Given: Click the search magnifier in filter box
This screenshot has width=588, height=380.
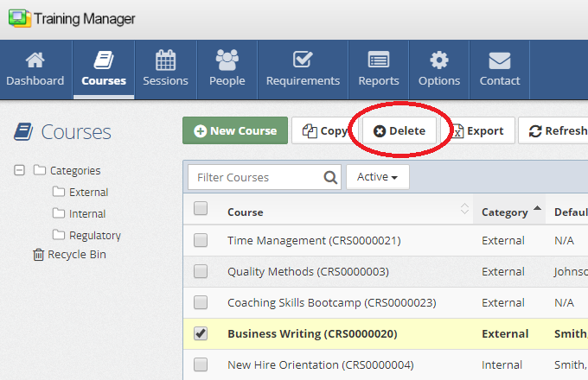Looking at the screenshot, I should coord(330,178).
